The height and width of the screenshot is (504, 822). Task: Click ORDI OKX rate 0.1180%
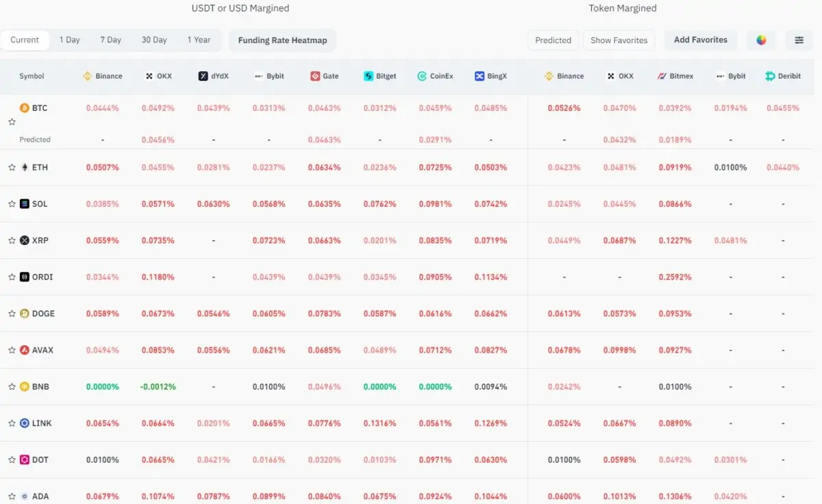coord(158,277)
